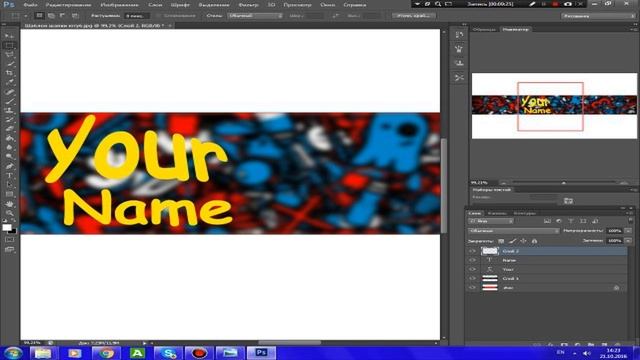Toggle Quick Mask mode in the toolbox

point(9,240)
